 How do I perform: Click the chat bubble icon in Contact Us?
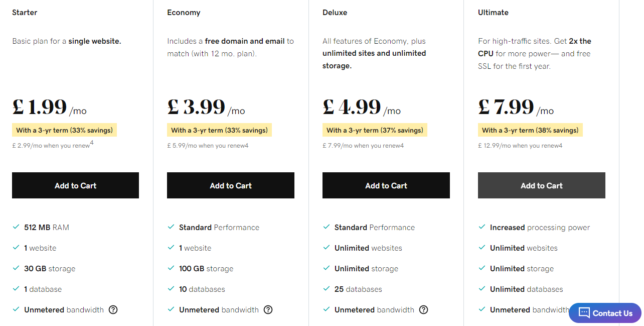click(x=584, y=313)
